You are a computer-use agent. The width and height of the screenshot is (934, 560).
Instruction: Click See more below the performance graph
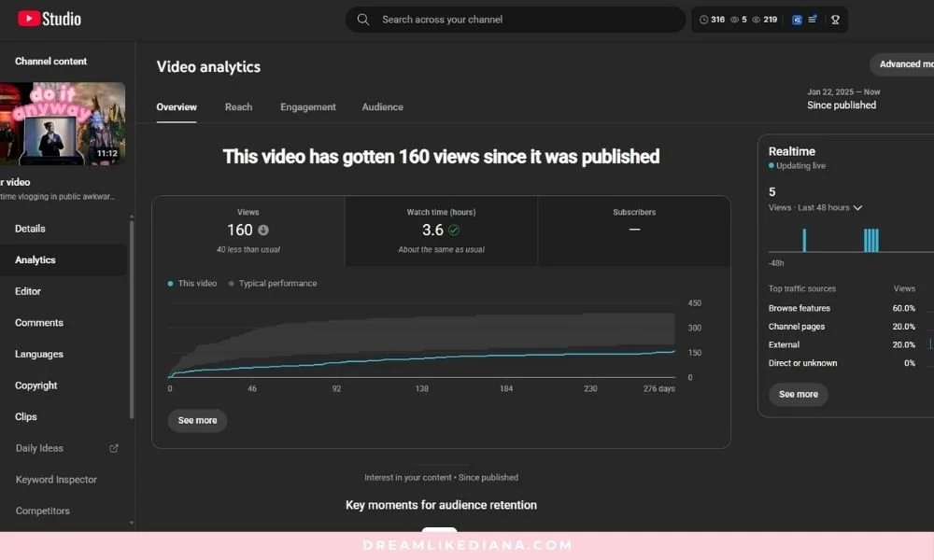tap(197, 420)
